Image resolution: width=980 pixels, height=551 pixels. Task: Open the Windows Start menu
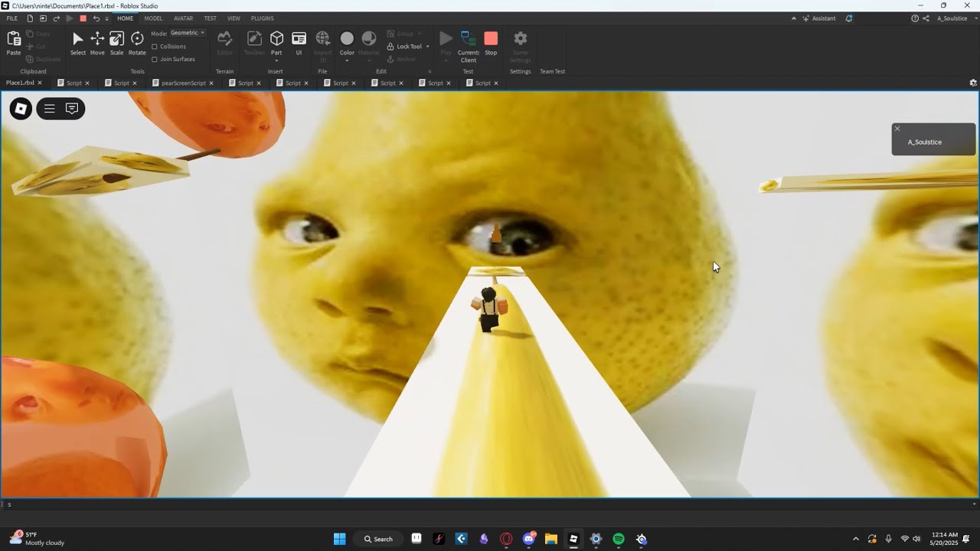(x=339, y=539)
